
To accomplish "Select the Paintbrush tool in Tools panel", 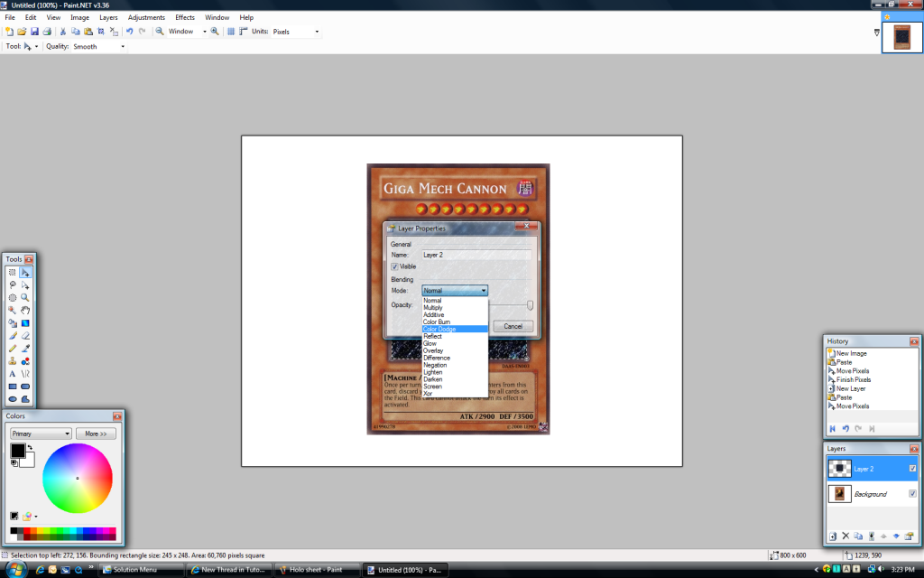I will pos(13,335).
